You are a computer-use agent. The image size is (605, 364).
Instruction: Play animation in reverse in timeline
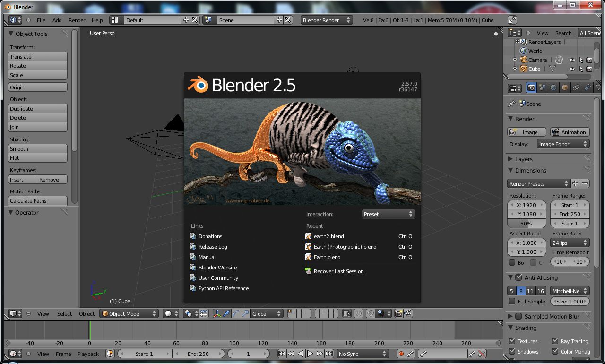pyautogui.click(x=301, y=354)
